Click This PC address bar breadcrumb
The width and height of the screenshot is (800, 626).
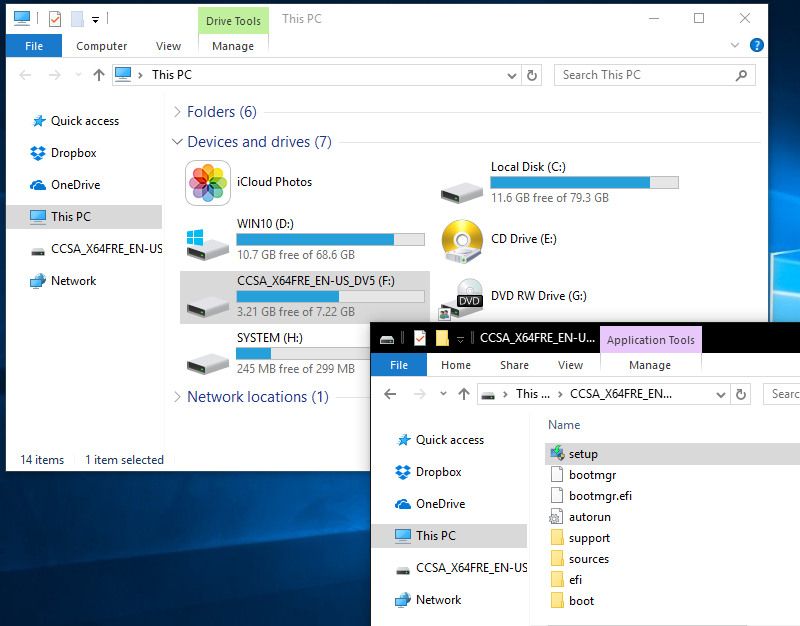(x=171, y=75)
